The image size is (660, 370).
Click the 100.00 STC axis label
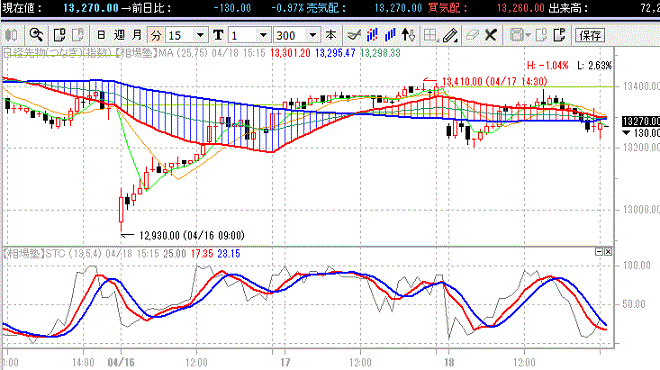pyautogui.click(x=637, y=265)
